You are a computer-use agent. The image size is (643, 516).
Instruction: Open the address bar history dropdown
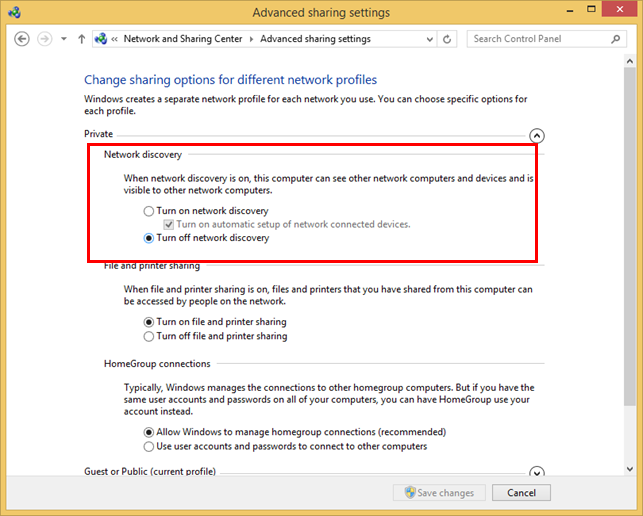click(x=429, y=39)
